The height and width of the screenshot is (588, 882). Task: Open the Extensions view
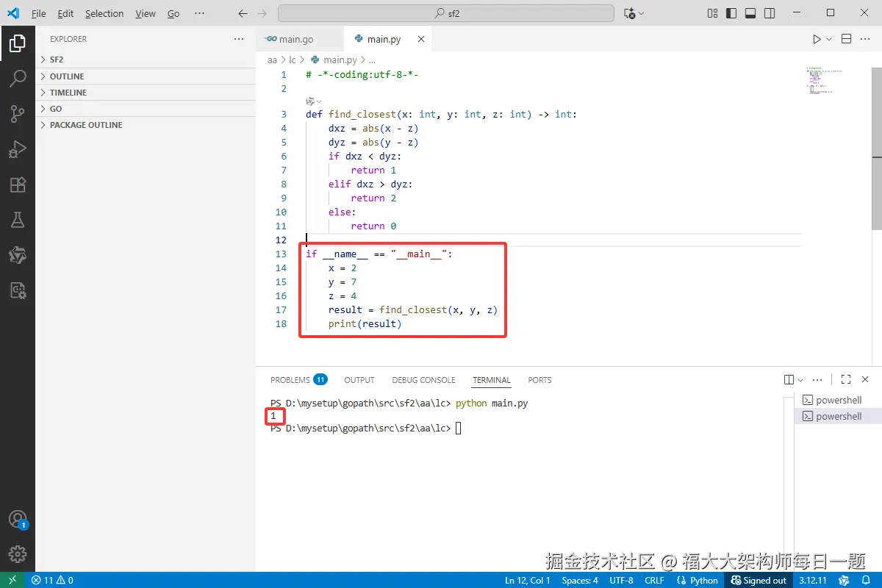point(18,184)
